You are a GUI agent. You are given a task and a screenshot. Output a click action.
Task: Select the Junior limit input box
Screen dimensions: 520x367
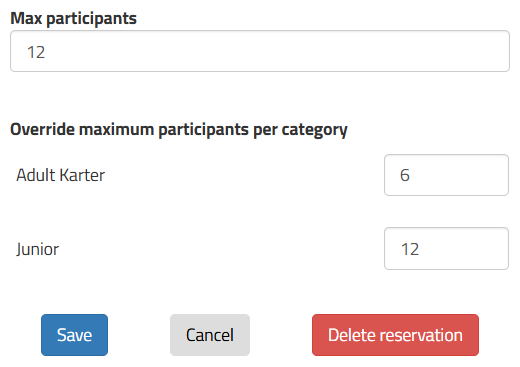pyautogui.click(x=446, y=249)
